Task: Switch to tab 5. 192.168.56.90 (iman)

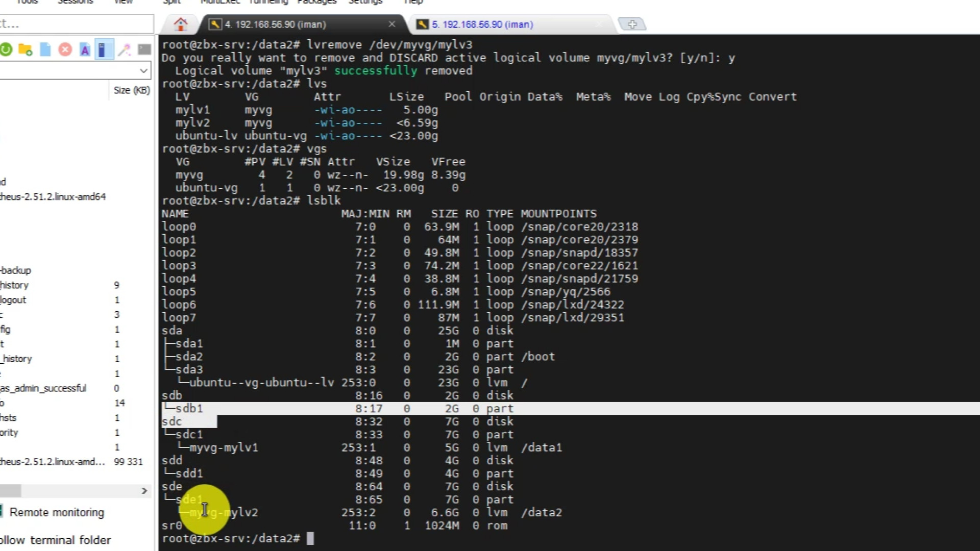Action: 482,24
